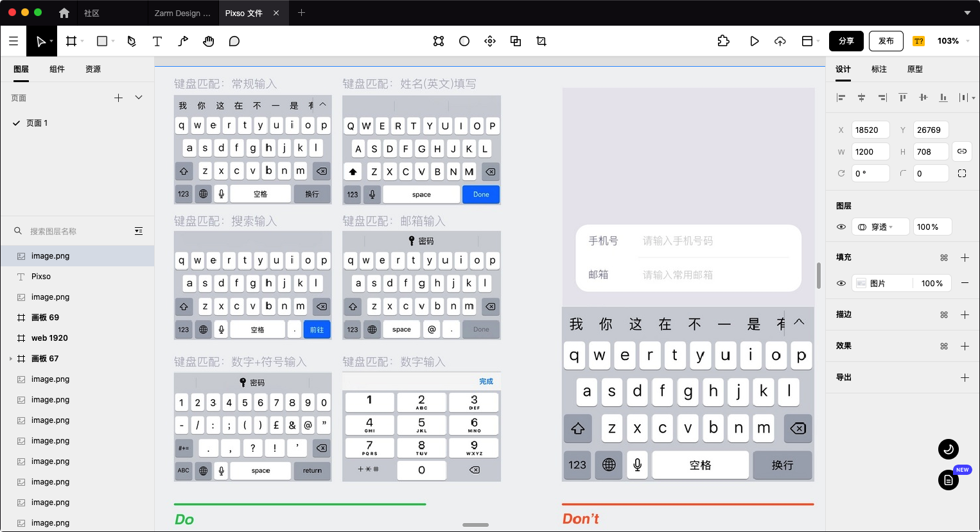The width and height of the screenshot is (980, 532).
Task: Switch to the 组件 tab
Action: [x=57, y=69]
